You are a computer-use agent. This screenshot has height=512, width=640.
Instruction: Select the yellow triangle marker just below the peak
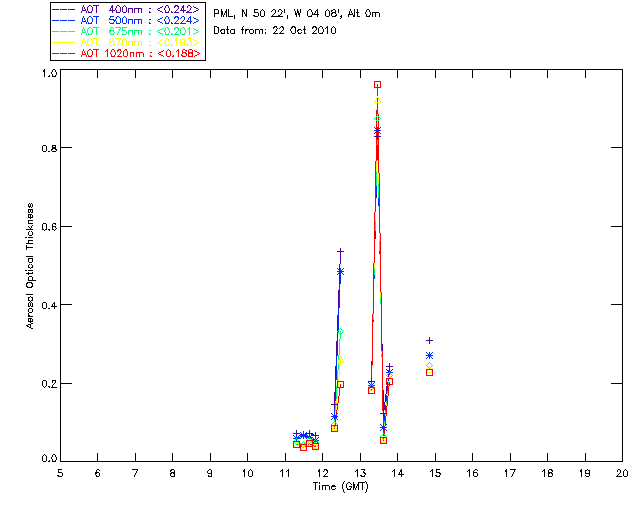point(378,100)
